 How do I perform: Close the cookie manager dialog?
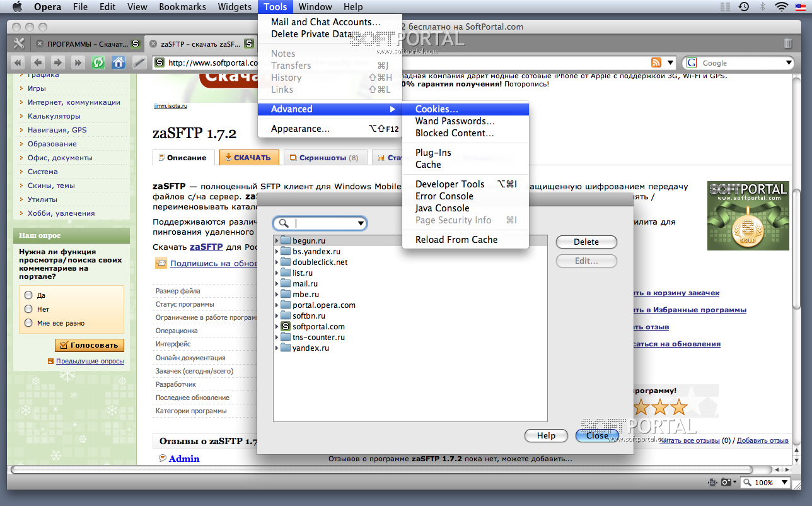[598, 435]
